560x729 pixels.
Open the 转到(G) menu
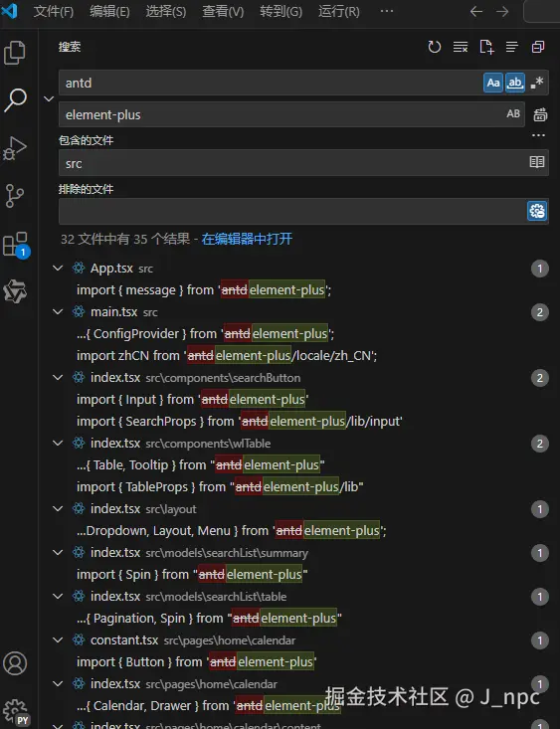click(x=280, y=11)
